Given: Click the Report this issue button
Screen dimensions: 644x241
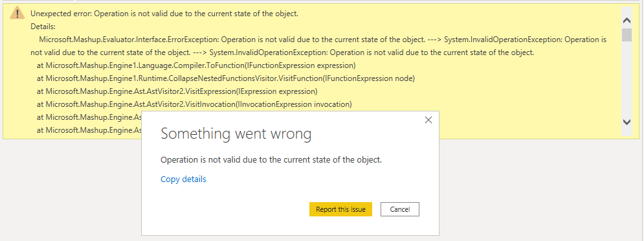Looking at the screenshot, I should (340, 209).
